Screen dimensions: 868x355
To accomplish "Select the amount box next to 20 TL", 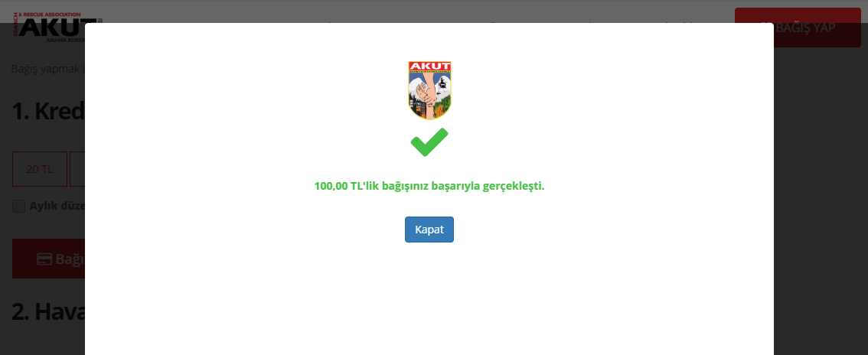I will click(77, 169).
